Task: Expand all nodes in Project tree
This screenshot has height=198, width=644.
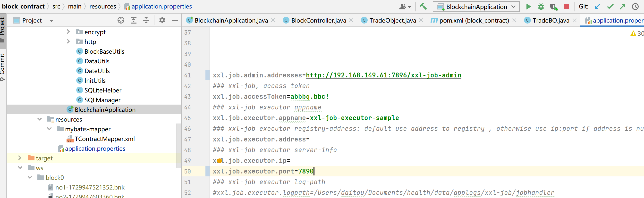Action: pos(134,20)
